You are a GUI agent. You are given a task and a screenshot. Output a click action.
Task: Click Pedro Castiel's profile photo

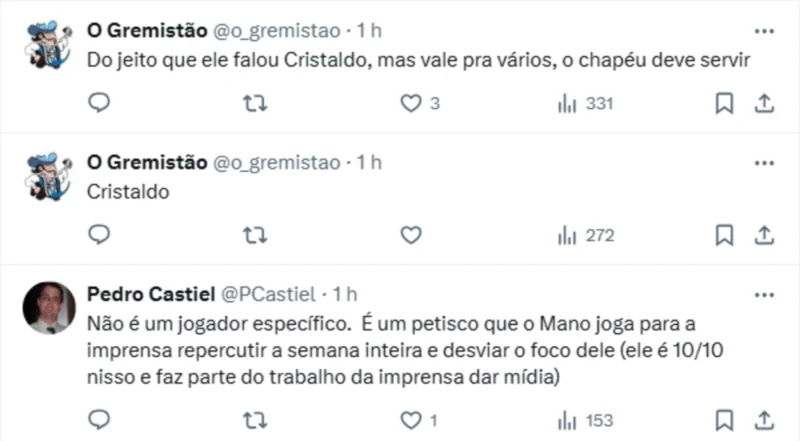click(50, 307)
